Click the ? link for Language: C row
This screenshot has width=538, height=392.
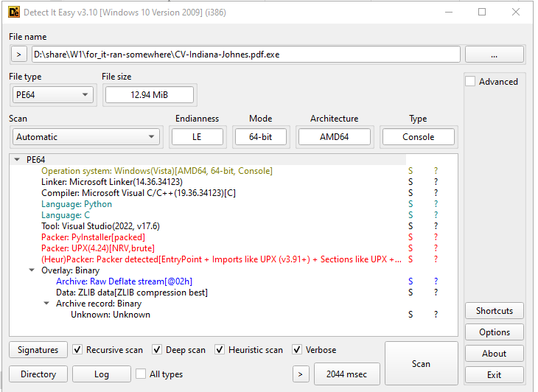click(x=436, y=215)
